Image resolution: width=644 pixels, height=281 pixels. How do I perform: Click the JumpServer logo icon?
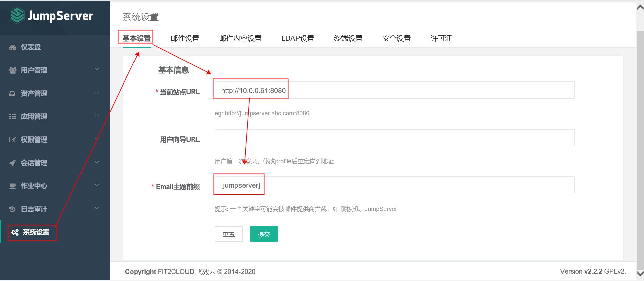pos(17,15)
